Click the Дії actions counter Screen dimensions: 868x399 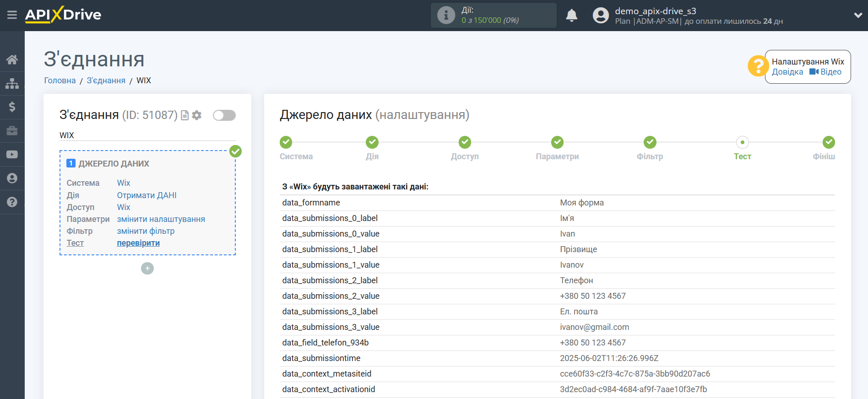(494, 15)
